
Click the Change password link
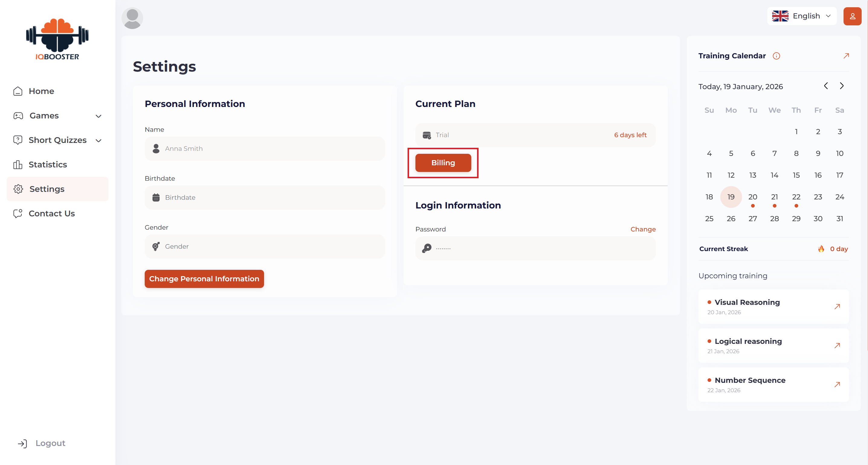point(643,229)
